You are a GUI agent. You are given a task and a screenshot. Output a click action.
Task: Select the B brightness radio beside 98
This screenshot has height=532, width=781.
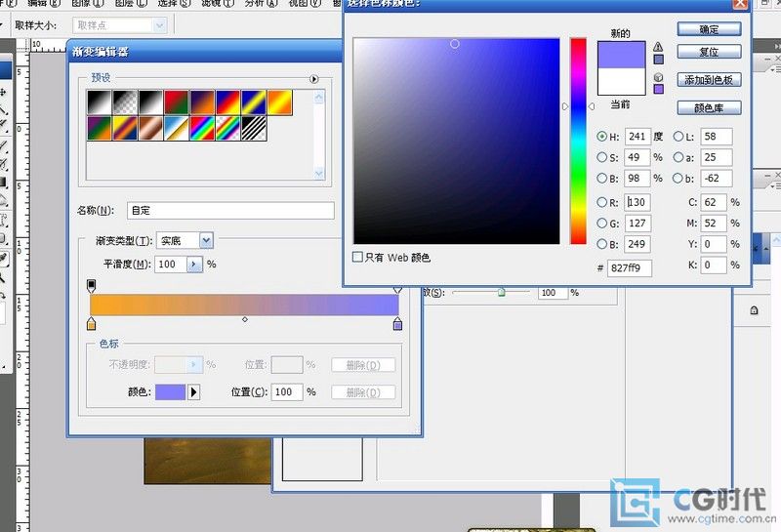pyautogui.click(x=601, y=179)
